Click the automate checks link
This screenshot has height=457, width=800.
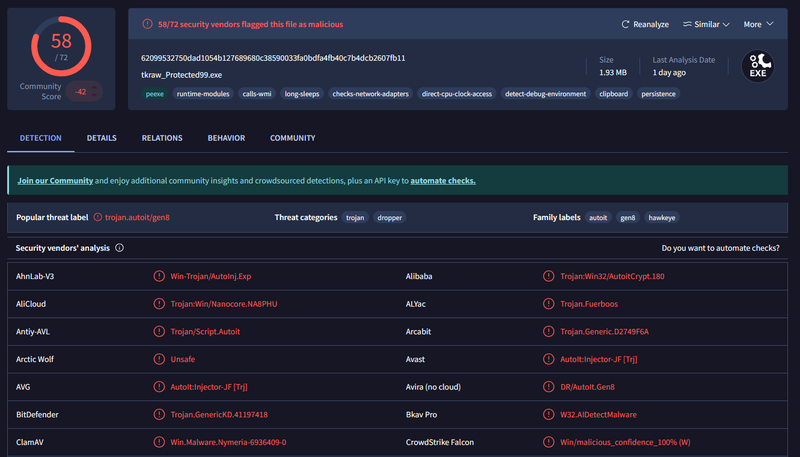point(443,181)
